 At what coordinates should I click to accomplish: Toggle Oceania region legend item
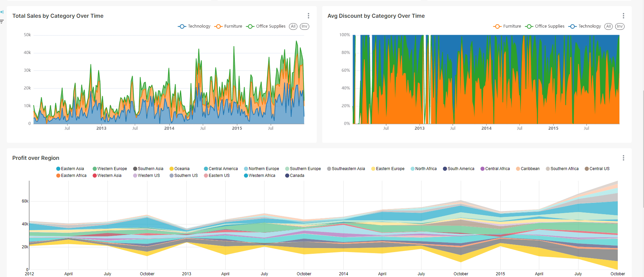coord(180,169)
